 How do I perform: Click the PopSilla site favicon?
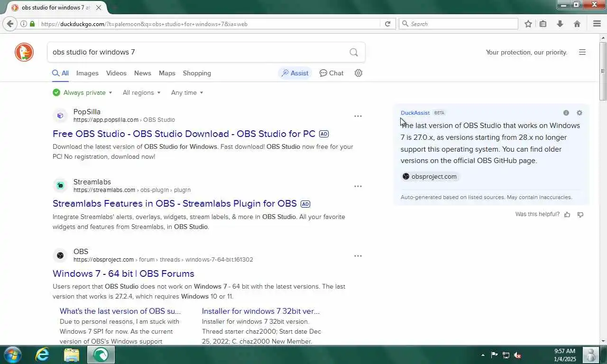[x=60, y=115]
